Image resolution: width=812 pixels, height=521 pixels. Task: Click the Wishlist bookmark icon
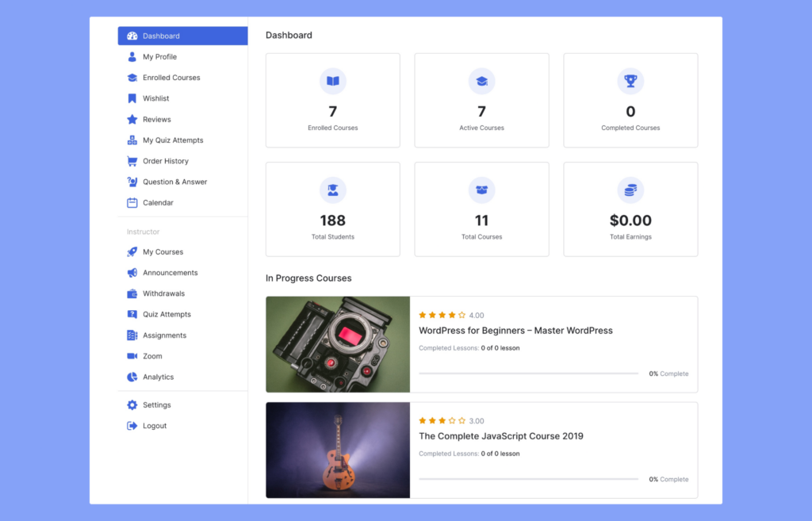[x=130, y=98]
